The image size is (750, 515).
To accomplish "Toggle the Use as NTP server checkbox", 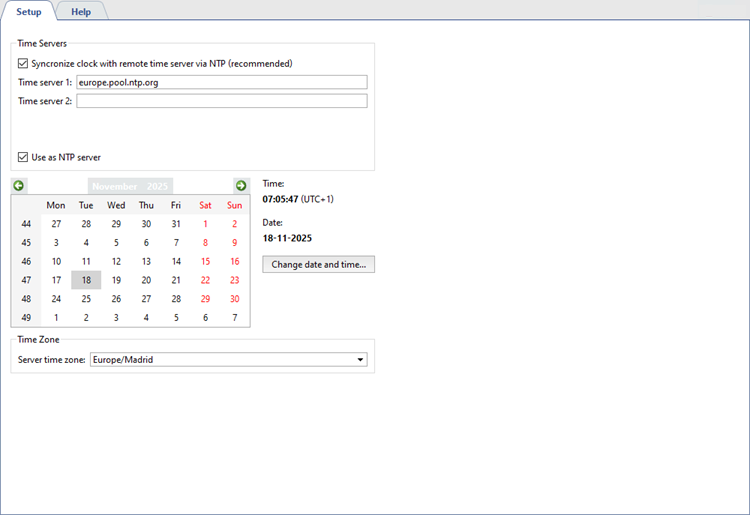I will (24, 157).
